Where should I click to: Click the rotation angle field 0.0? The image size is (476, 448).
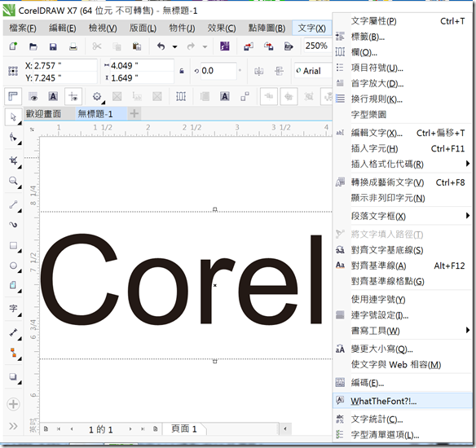[215, 71]
